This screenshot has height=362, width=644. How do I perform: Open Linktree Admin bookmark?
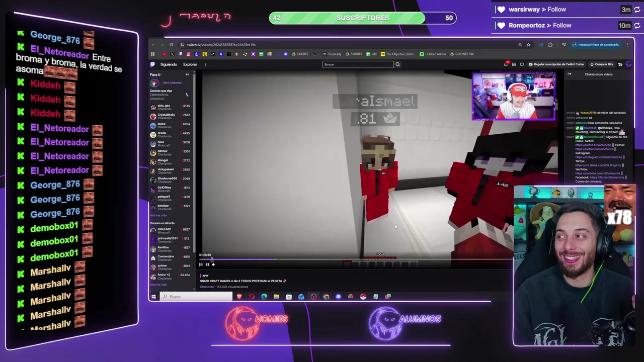(433, 54)
